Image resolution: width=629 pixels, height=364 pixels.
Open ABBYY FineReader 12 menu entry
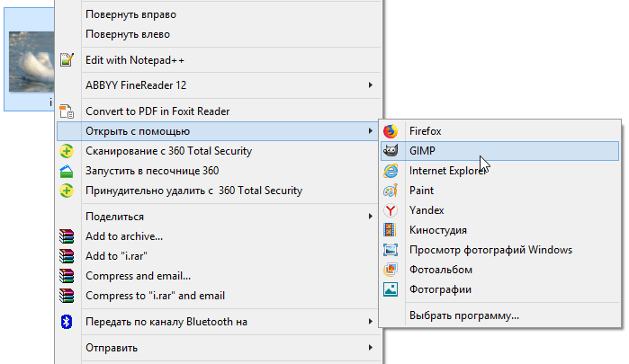tap(219, 85)
